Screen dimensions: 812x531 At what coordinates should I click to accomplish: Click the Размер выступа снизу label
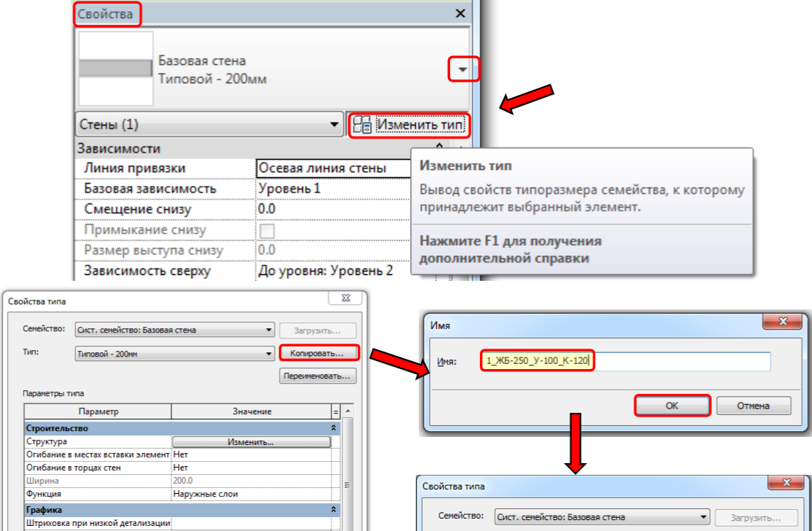point(153,250)
